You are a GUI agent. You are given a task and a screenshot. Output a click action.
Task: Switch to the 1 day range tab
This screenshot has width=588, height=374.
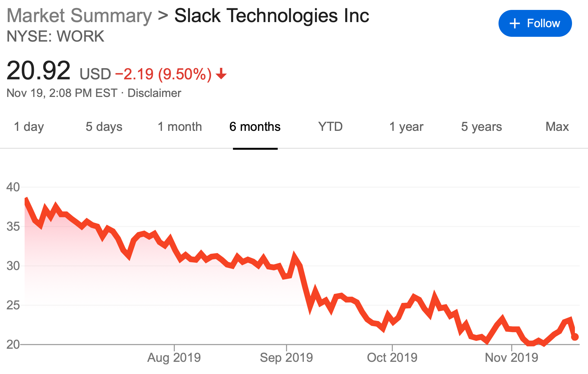pos(29,127)
